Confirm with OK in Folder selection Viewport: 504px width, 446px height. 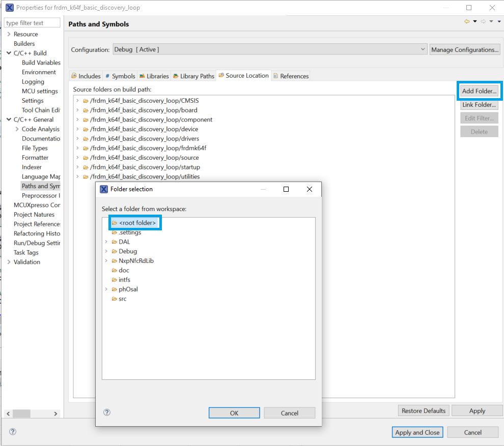(x=234, y=413)
